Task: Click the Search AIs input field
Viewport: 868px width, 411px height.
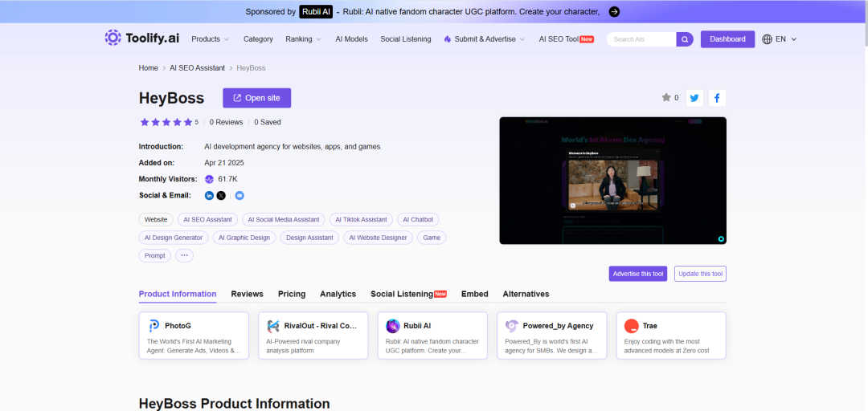Action: pos(641,39)
